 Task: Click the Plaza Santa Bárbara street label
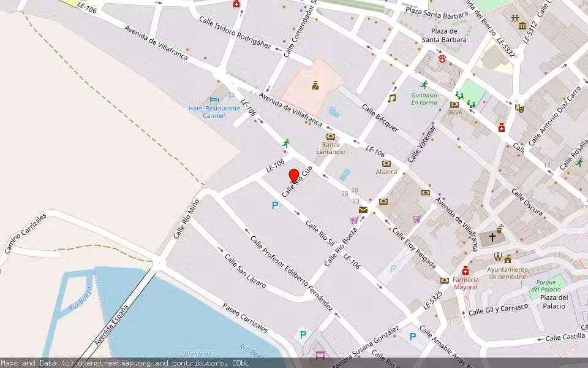tap(437, 13)
